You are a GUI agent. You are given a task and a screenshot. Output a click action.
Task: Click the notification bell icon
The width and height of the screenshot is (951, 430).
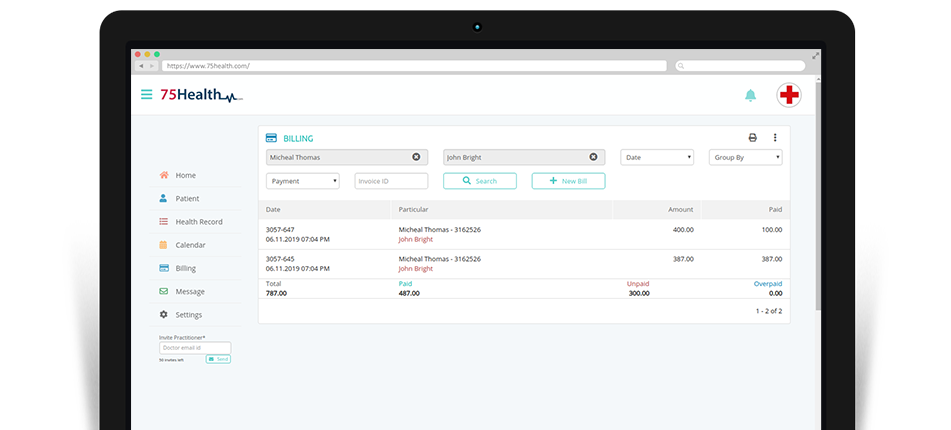pyautogui.click(x=750, y=95)
